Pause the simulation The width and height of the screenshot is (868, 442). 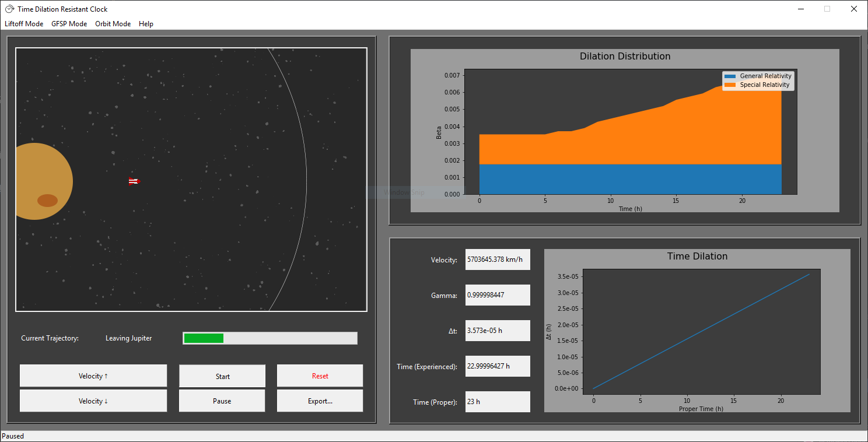tap(222, 401)
